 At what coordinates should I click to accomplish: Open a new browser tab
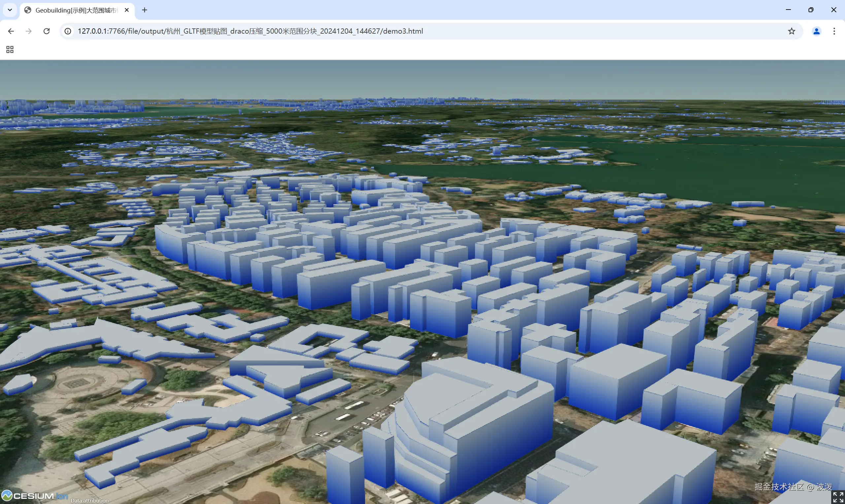[x=144, y=10]
